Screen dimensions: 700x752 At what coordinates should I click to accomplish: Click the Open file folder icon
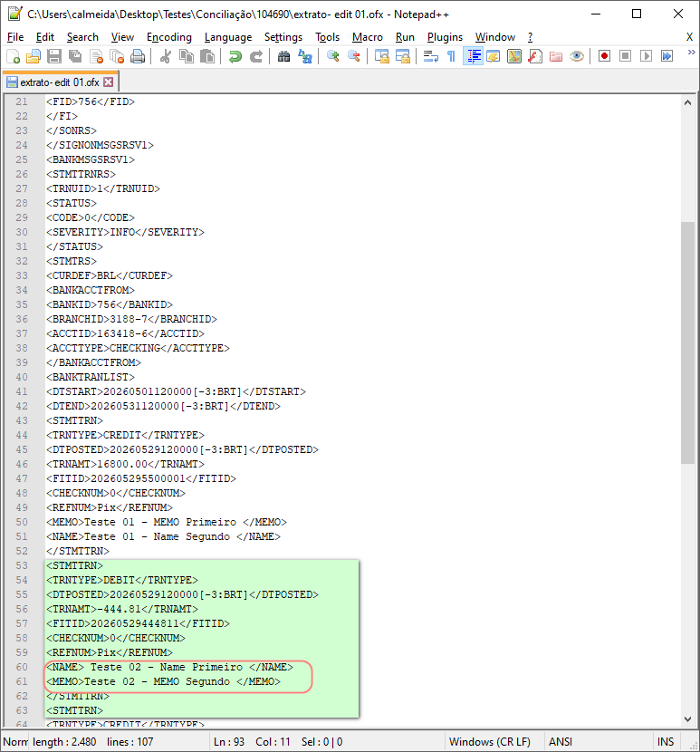click(x=34, y=56)
